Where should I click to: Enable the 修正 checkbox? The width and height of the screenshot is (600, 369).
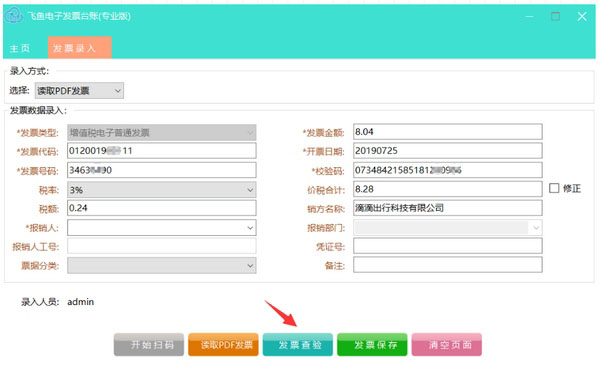tap(554, 188)
